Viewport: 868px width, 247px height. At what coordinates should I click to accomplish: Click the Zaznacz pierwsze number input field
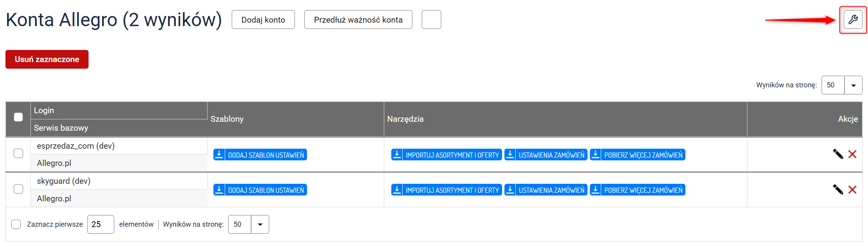pyautogui.click(x=101, y=224)
